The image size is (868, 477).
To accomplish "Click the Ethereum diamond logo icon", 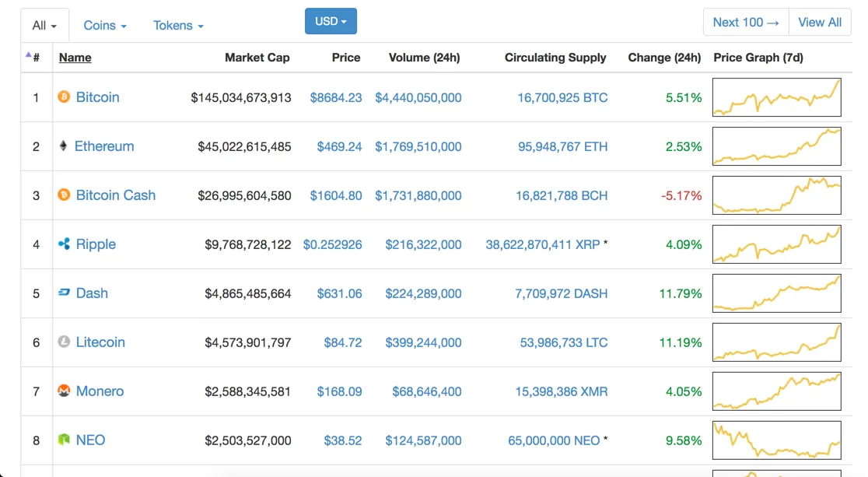I will (63, 146).
